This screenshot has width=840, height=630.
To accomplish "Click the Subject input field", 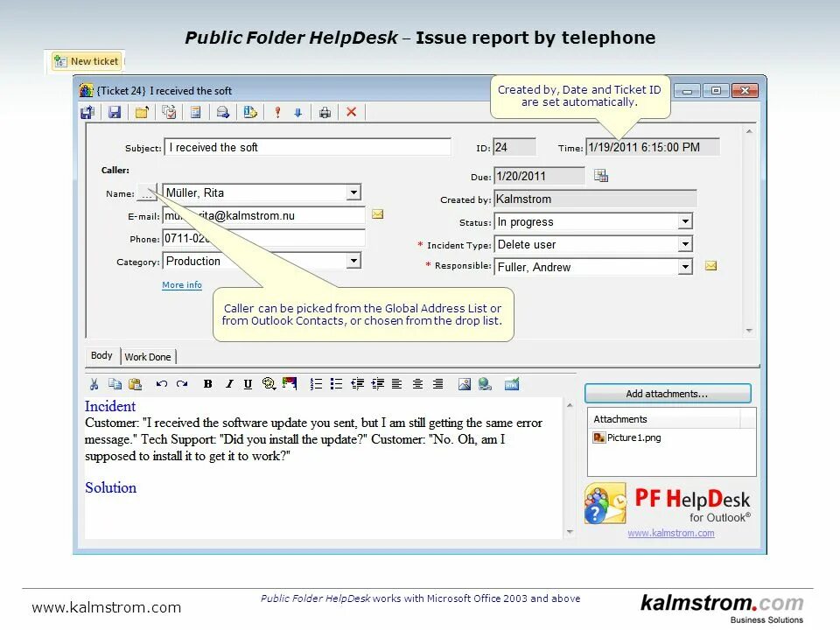I will 307,147.
